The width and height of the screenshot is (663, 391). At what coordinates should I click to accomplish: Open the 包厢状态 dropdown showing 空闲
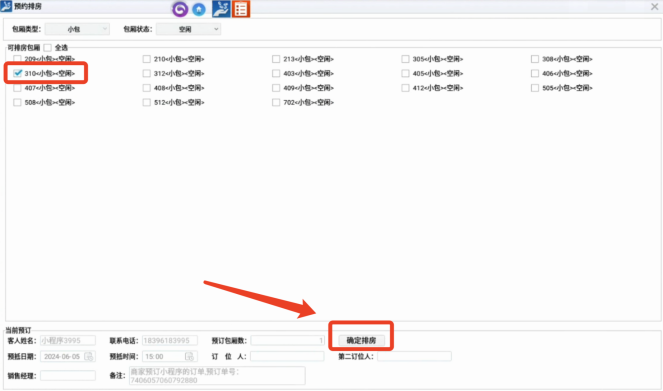click(x=189, y=29)
